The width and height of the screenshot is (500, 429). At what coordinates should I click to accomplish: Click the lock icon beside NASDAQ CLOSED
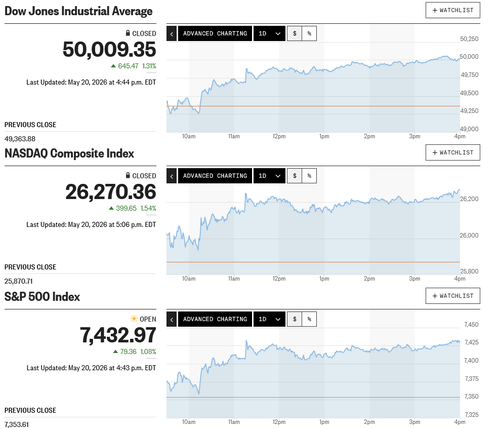click(128, 175)
